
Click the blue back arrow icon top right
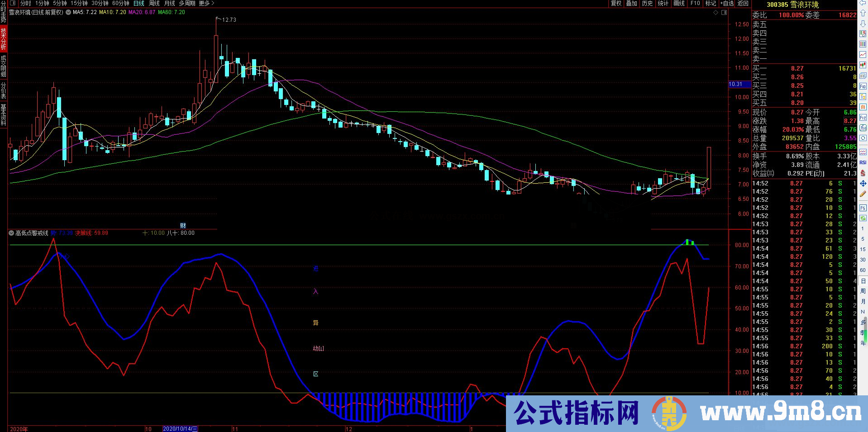(x=862, y=4)
